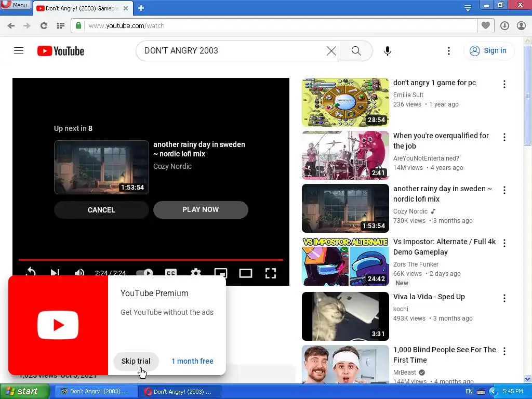The width and height of the screenshot is (532, 399).
Task: Open the 'don't angry 1 game for pc' title
Action: pos(435,83)
